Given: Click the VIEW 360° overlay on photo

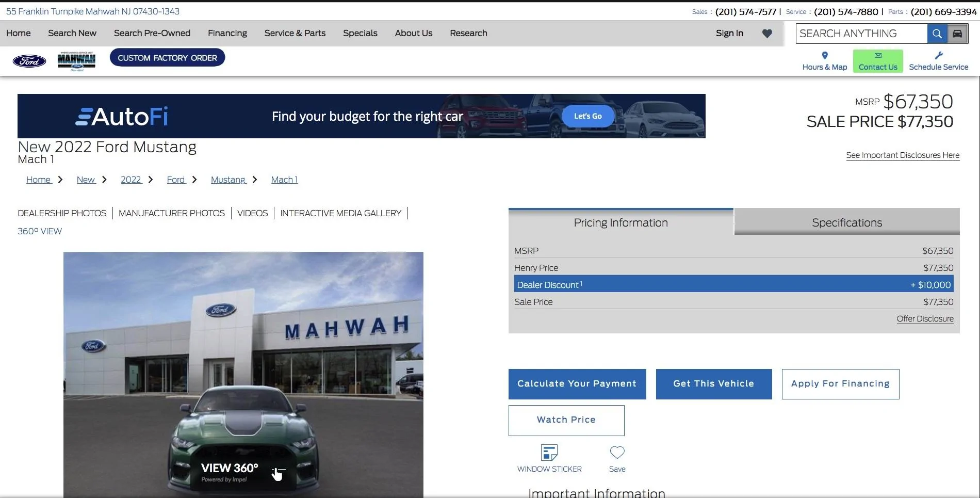Looking at the screenshot, I should pos(243,472).
